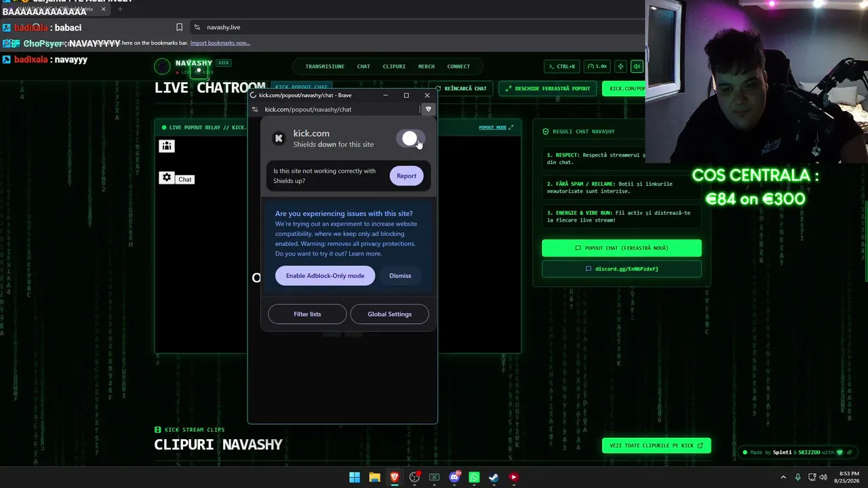Click the Report button in Shields panel

(406, 176)
